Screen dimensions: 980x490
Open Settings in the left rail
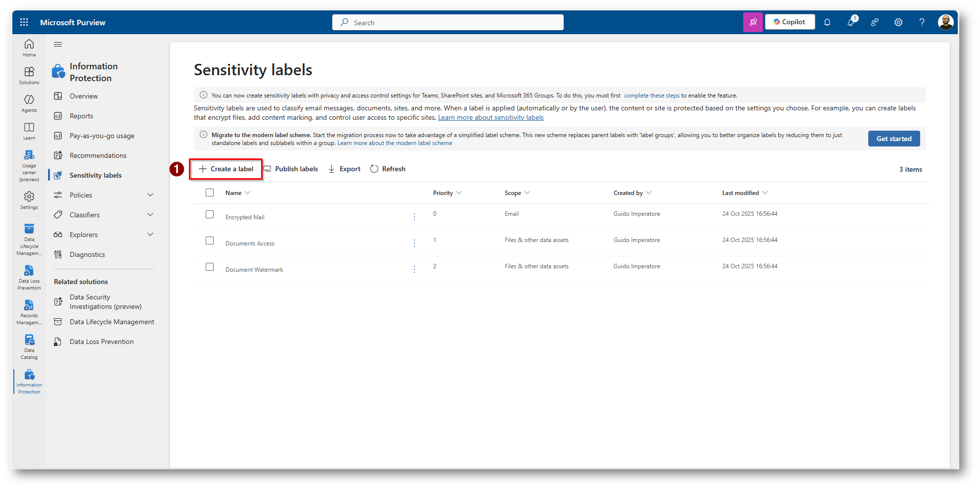click(x=29, y=200)
